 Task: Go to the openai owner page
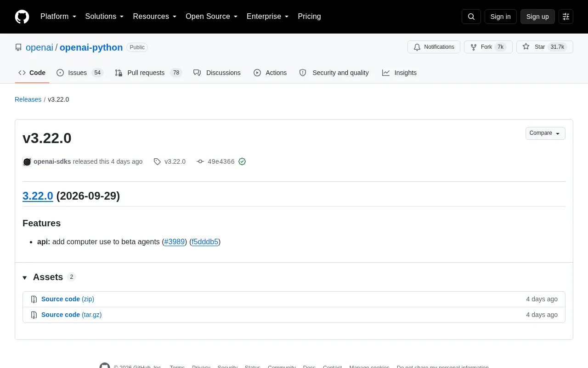point(40,47)
